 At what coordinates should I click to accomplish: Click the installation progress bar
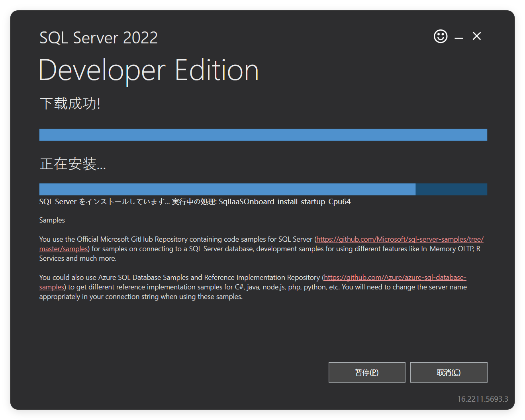point(263,189)
